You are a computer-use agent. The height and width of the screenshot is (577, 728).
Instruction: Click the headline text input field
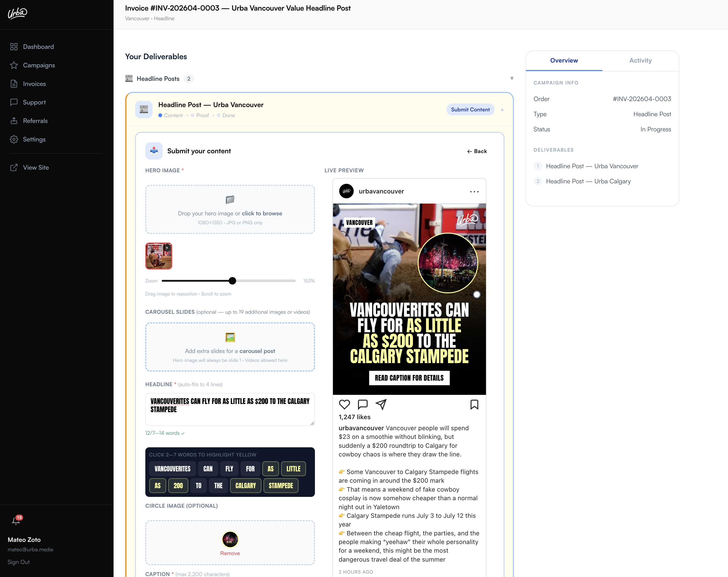tap(230, 409)
